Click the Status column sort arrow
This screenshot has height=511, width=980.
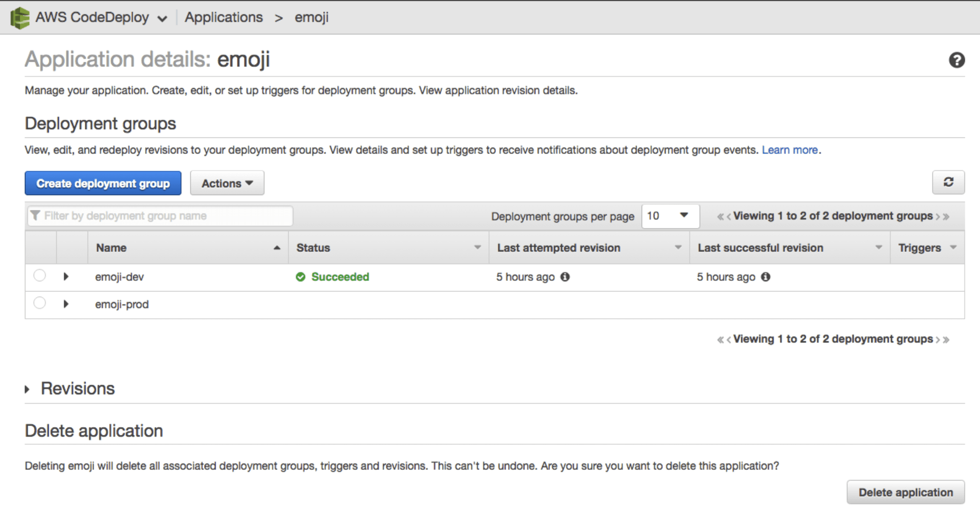pos(478,248)
